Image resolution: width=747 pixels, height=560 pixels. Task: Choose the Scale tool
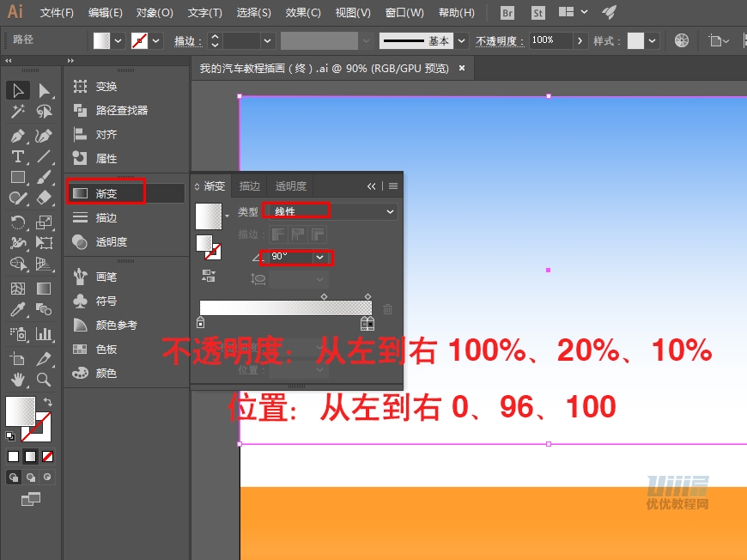point(44,222)
